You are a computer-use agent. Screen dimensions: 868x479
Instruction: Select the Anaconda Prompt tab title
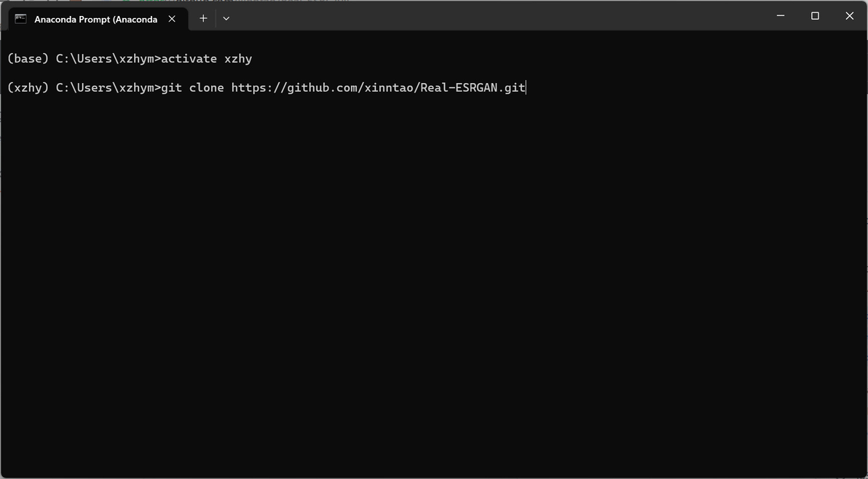(95, 19)
